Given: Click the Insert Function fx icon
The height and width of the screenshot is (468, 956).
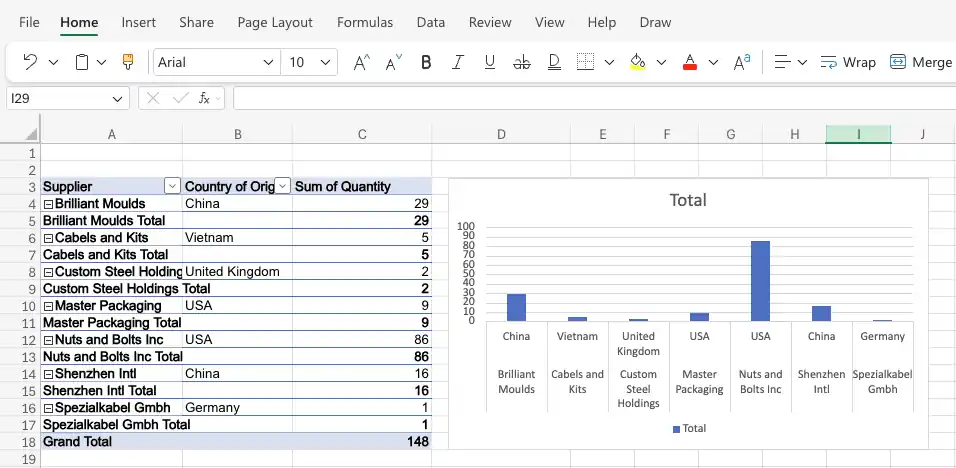Looking at the screenshot, I should 205,98.
